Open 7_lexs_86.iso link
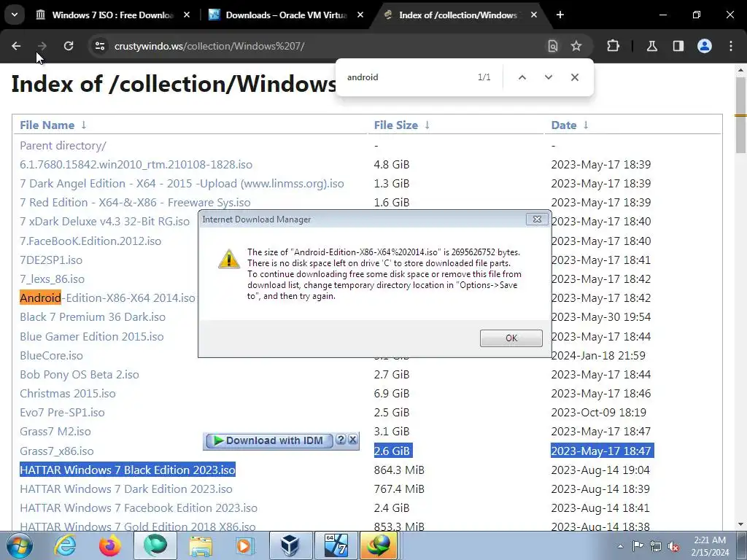 [x=52, y=279]
